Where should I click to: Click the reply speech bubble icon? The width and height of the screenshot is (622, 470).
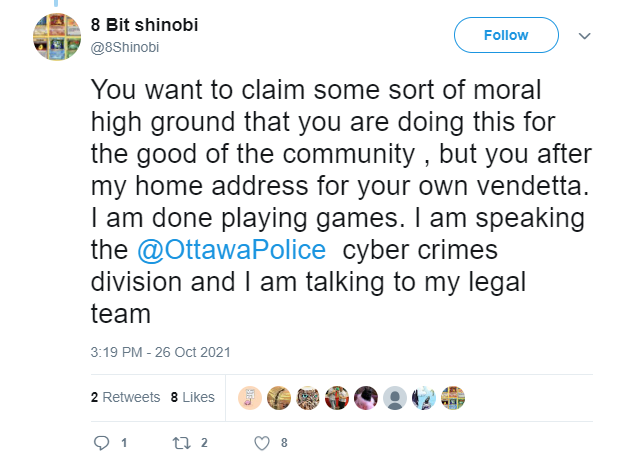[102, 443]
